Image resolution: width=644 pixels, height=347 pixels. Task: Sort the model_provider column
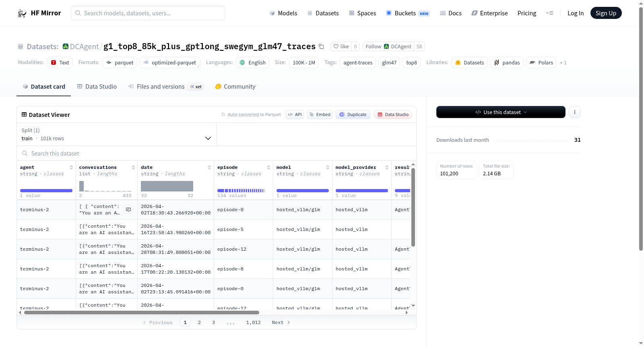click(387, 167)
